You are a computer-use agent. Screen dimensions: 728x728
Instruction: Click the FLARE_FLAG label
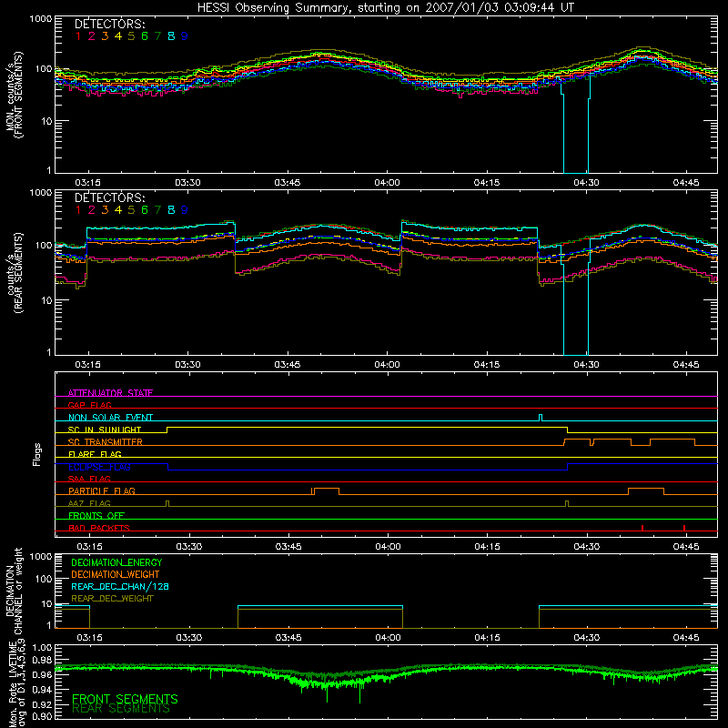click(95, 454)
